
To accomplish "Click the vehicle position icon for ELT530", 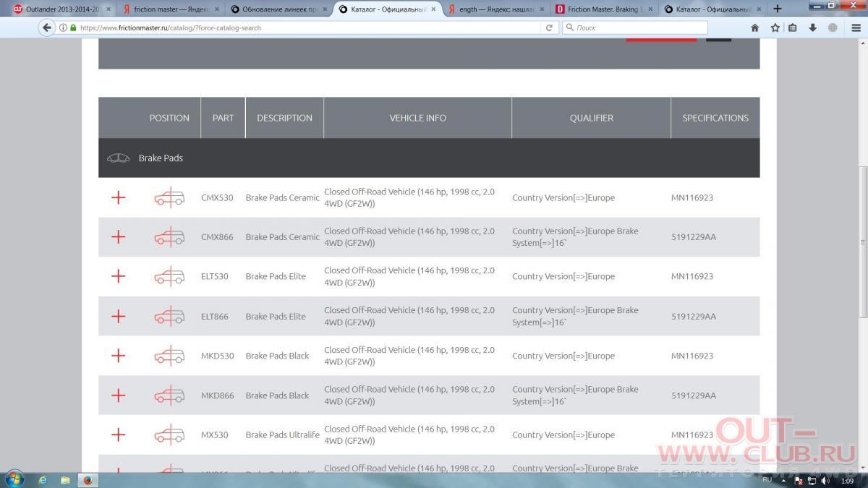I will click(x=169, y=276).
